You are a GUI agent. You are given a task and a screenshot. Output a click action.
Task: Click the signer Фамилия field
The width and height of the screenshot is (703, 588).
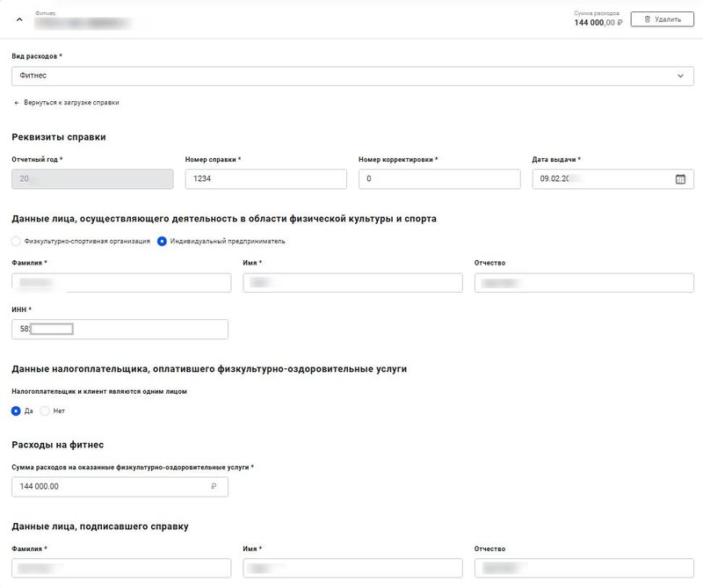point(121,568)
